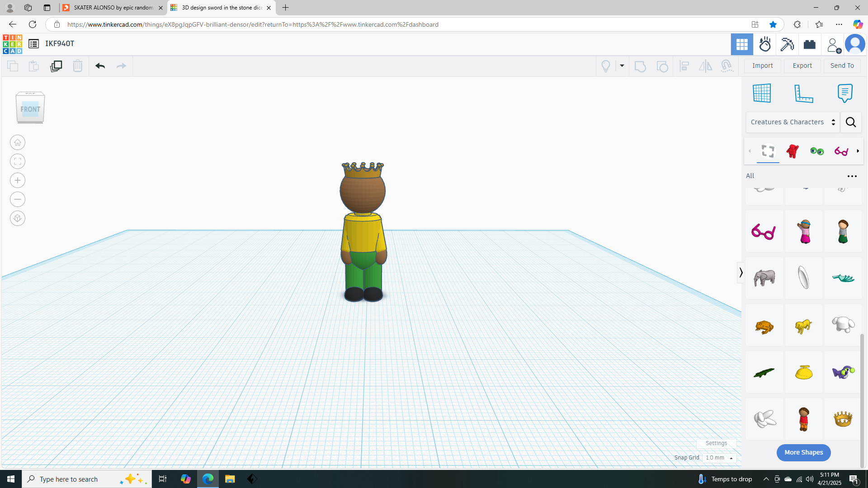Switch to 3D design grid view
Image resolution: width=868 pixels, height=488 pixels.
(x=742, y=44)
